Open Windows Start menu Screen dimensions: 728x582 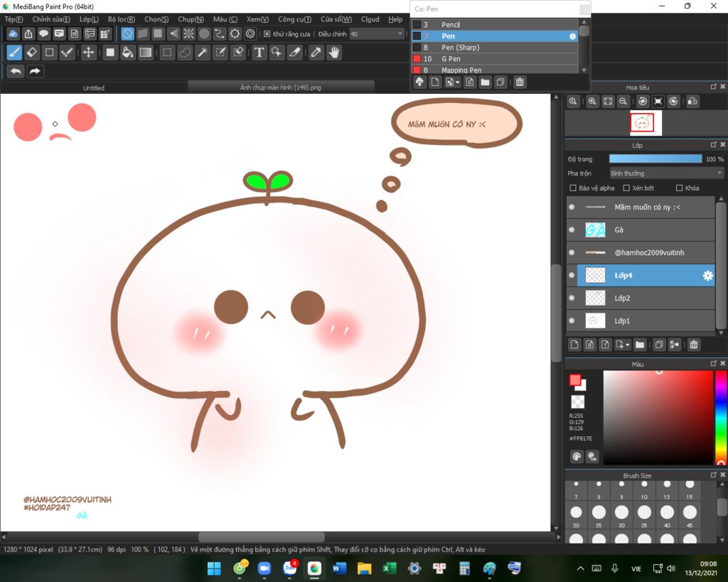coord(214,568)
